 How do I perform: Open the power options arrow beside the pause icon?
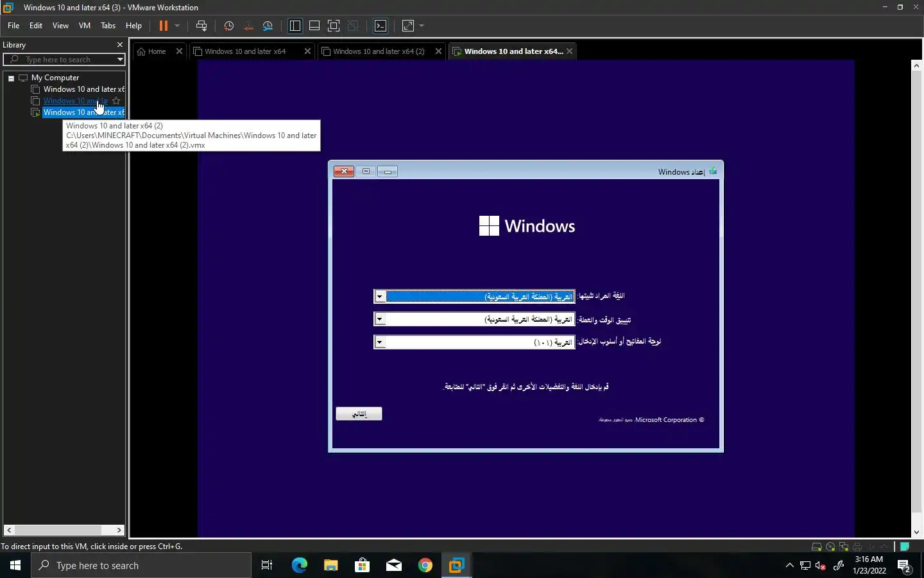click(177, 26)
